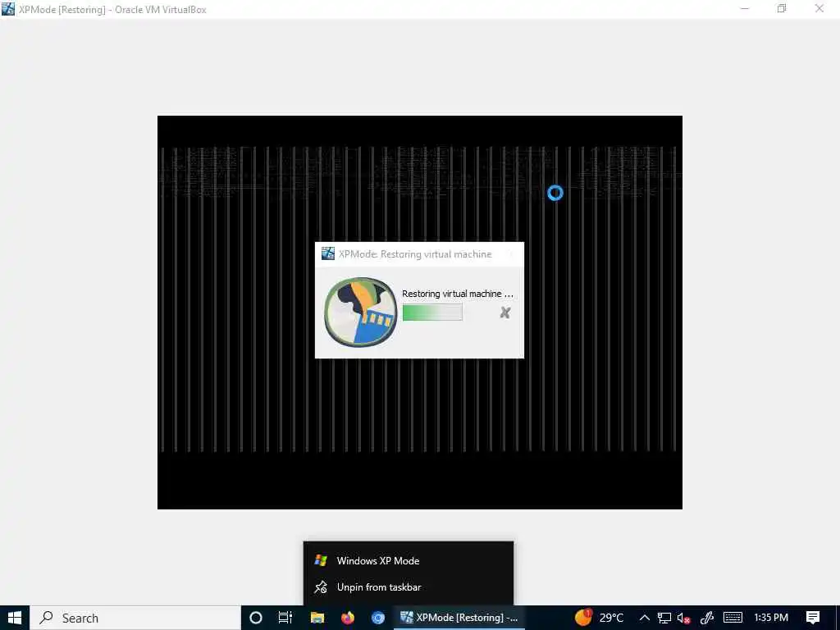The height and width of the screenshot is (630, 840).
Task: Open network status tray icon
Action: pos(664,618)
